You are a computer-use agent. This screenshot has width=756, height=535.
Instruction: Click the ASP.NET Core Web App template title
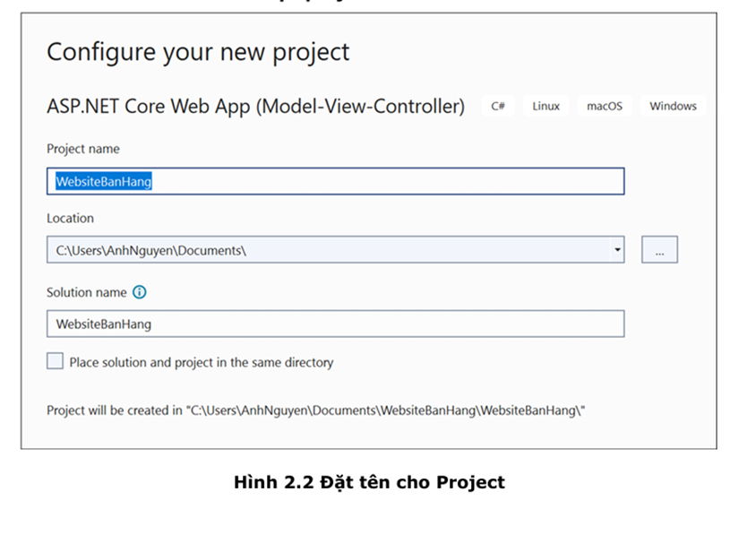tap(255, 107)
